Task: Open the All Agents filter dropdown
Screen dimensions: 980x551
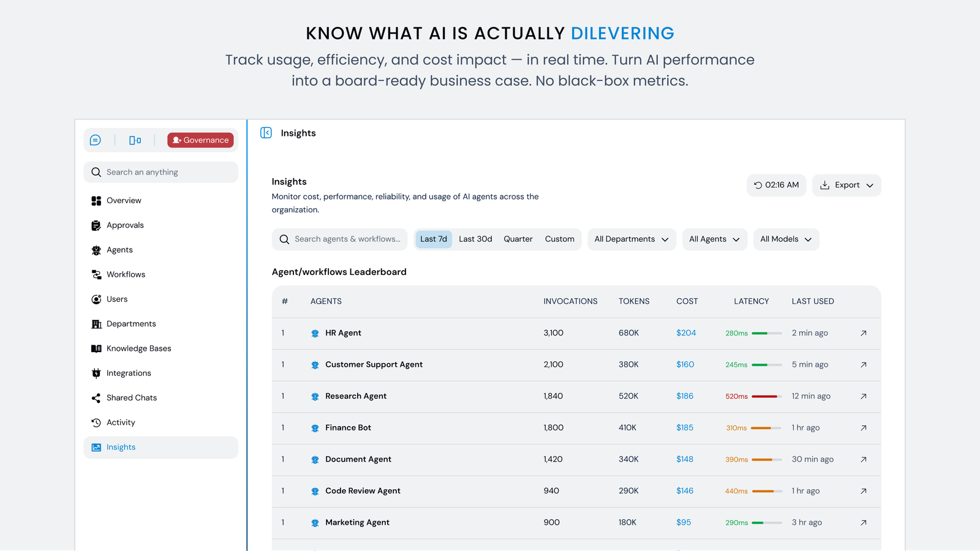Action: pyautogui.click(x=714, y=239)
